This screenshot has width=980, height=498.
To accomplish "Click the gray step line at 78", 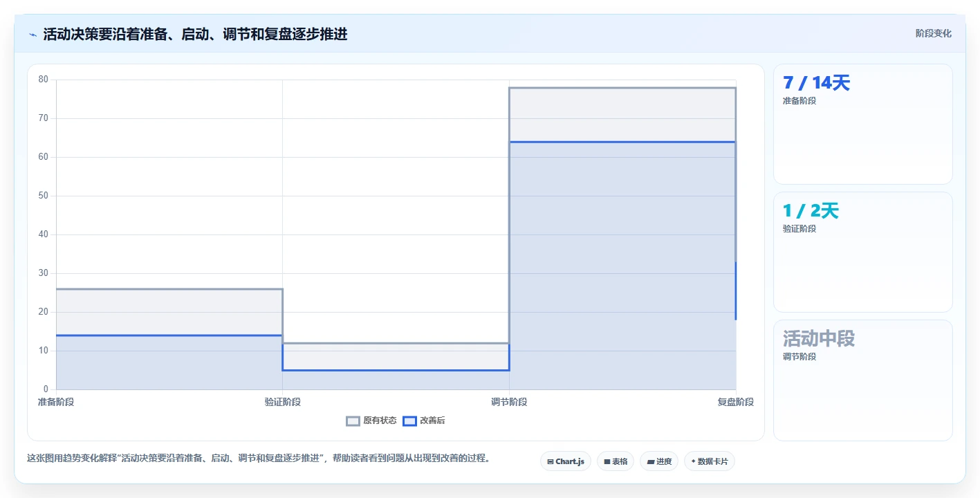I will [622, 88].
